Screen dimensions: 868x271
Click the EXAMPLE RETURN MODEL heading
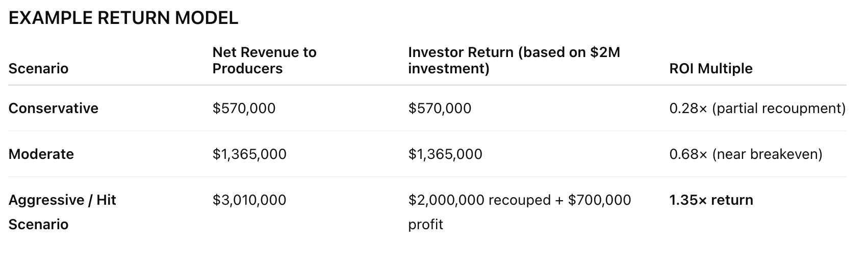click(x=123, y=18)
